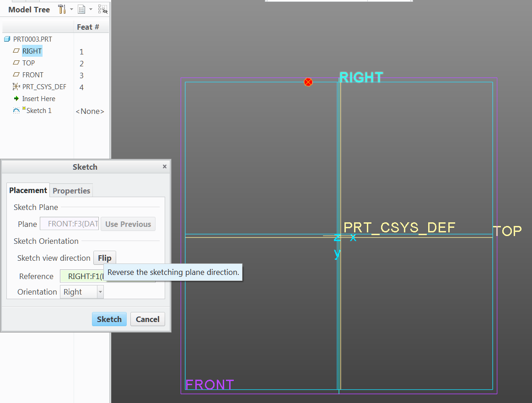Expand the list view dropdown arrow
Image resolution: width=532 pixels, height=403 pixels.
91,9
